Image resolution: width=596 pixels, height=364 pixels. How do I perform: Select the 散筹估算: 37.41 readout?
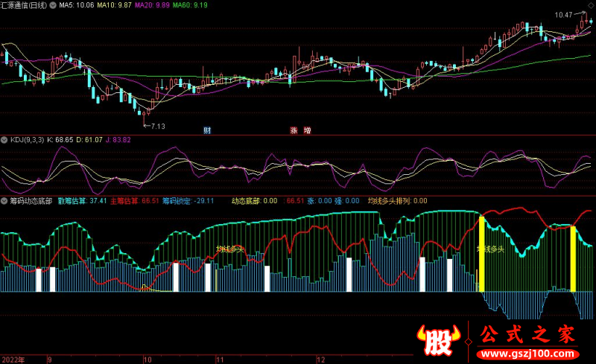[83, 201]
